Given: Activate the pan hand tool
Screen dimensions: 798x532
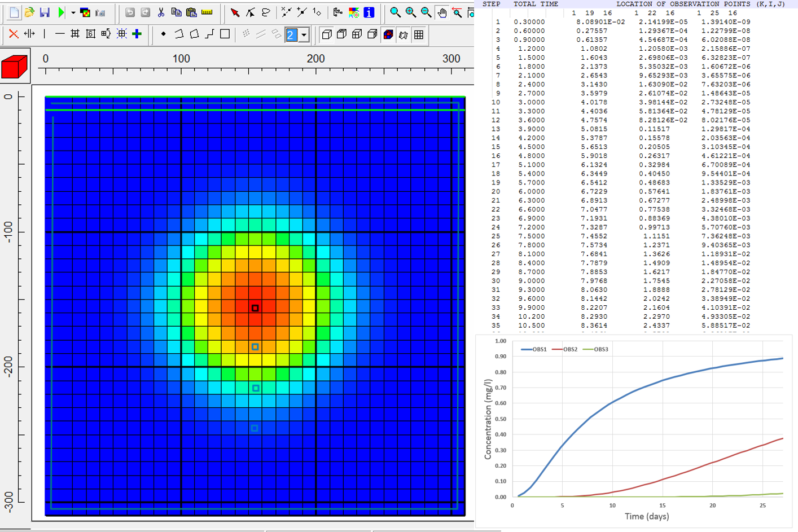Looking at the screenshot, I should [442, 12].
